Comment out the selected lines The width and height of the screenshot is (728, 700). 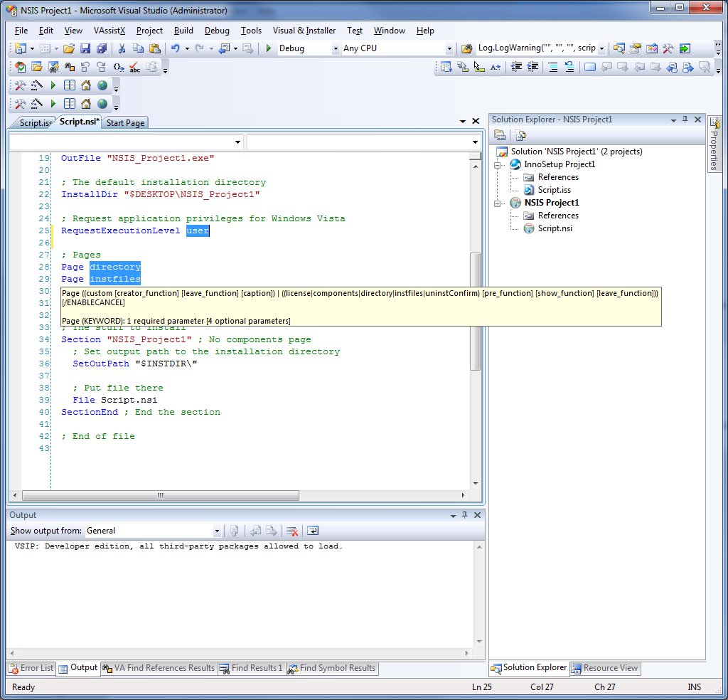pos(553,68)
